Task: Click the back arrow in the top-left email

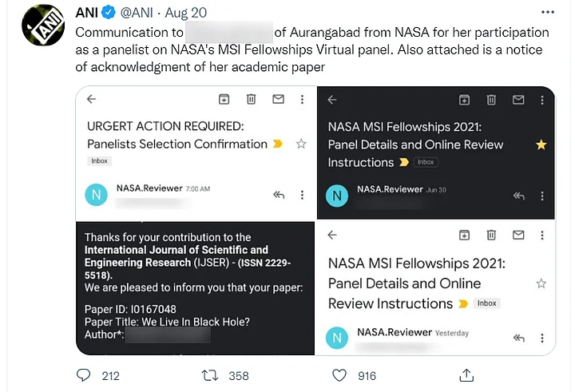Action: tap(91, 99)
